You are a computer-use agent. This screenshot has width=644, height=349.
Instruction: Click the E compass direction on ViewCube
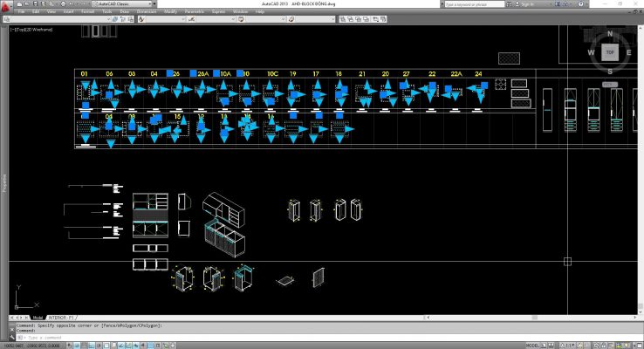click(x=629, y=52)
